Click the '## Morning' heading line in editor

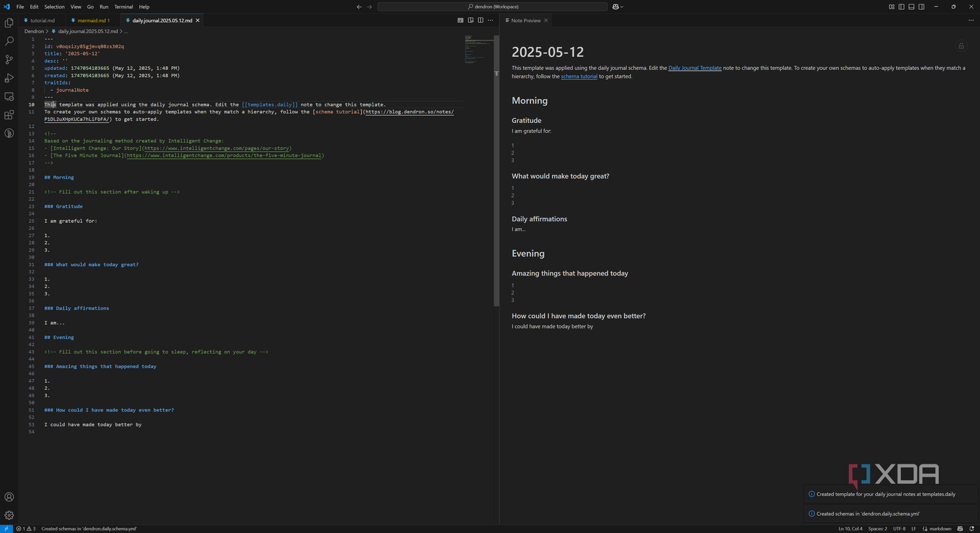click(x=59, y=178)
